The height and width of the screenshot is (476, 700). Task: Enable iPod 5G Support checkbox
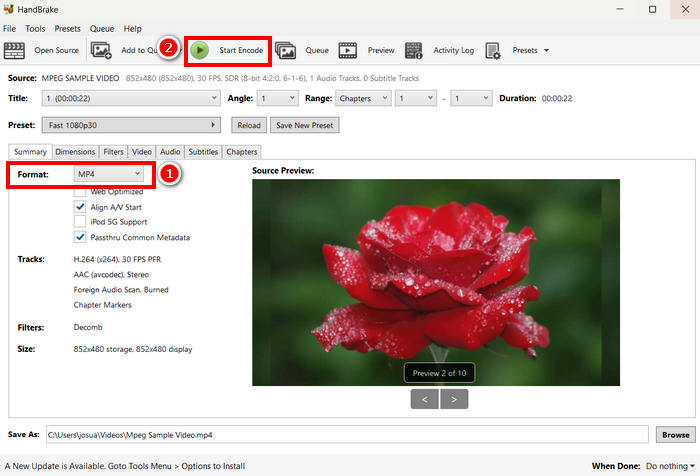tap(80, 222)
